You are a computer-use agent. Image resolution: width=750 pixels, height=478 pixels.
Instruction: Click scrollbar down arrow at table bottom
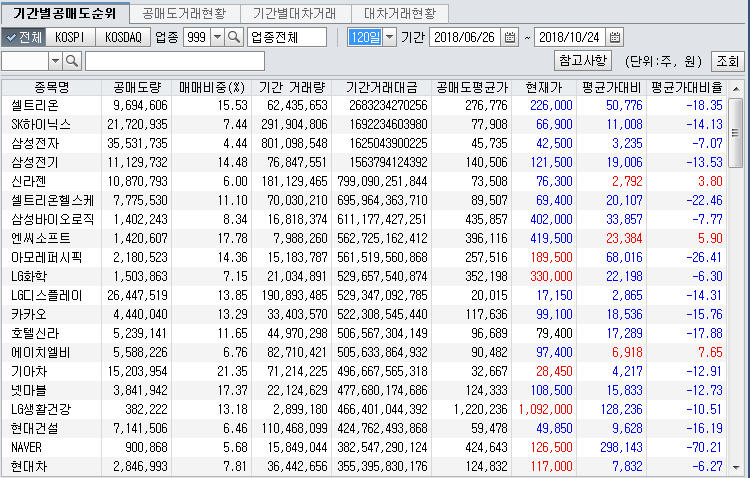(x=738, y=468)
